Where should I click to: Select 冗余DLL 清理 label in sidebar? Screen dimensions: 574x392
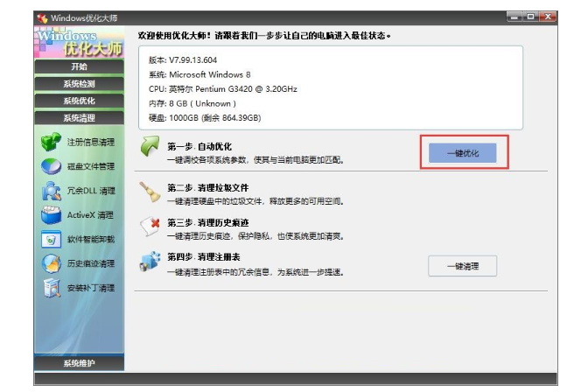point(91,191)
